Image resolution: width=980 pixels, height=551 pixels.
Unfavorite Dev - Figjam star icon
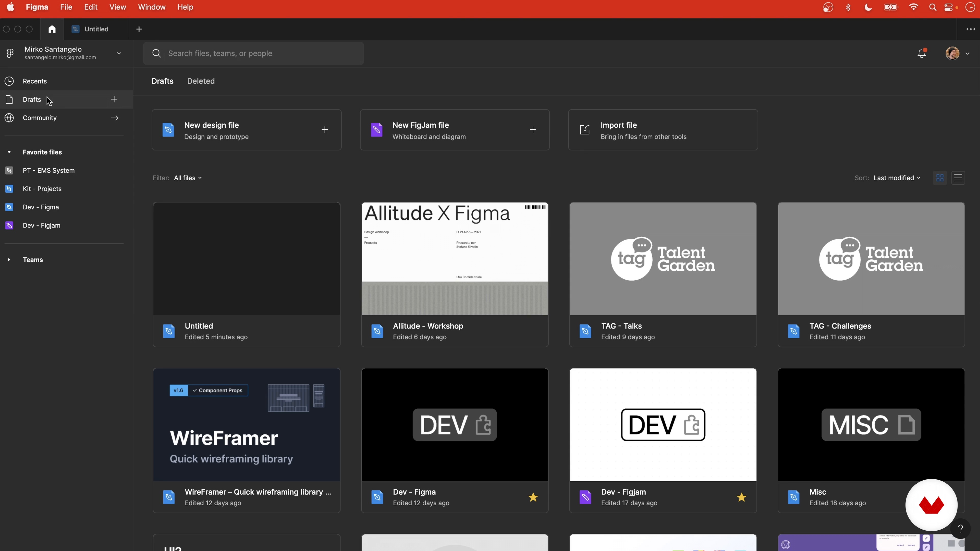[x=741, y=497]
